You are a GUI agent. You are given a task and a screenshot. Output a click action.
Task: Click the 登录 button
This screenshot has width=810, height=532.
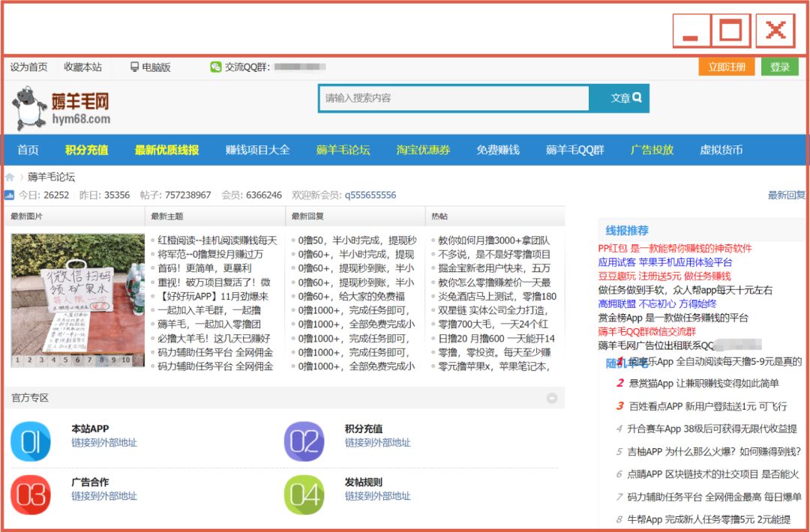coord(781,66)
